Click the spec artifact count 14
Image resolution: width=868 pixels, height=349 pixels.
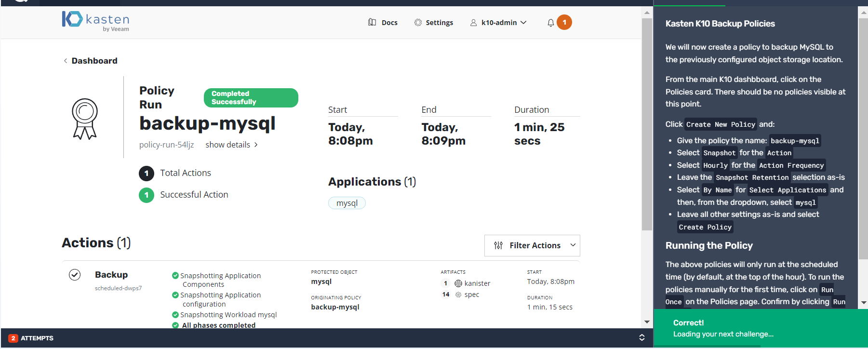[446, 295]
